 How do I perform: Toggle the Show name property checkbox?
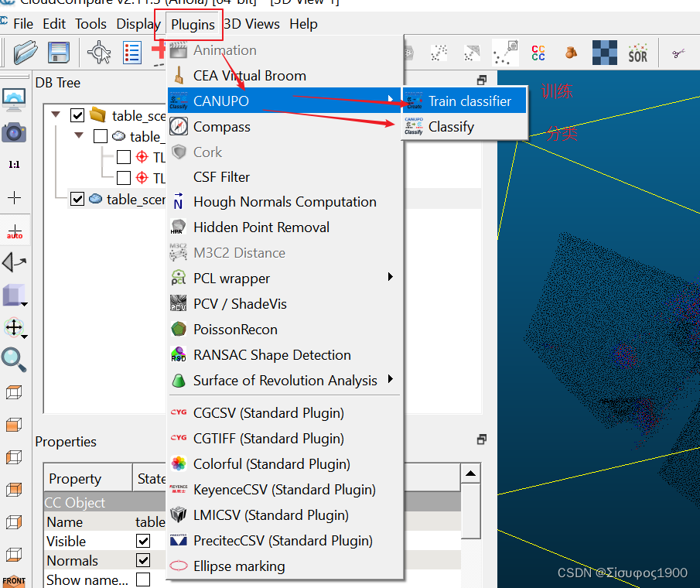(143, 579)
